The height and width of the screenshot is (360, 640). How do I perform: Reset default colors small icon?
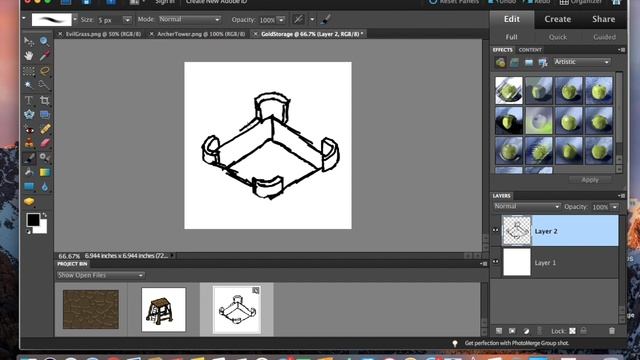click(28, 231)
